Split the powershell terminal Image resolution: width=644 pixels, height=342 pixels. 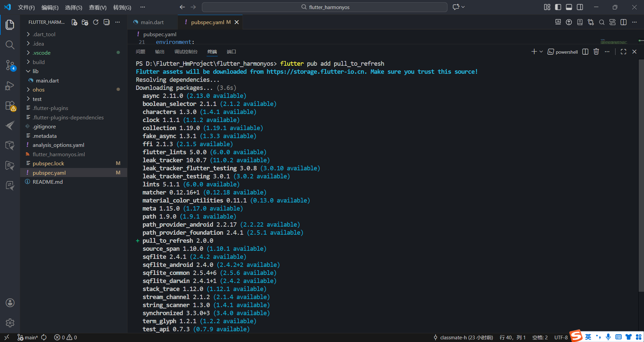click(585, 52)
